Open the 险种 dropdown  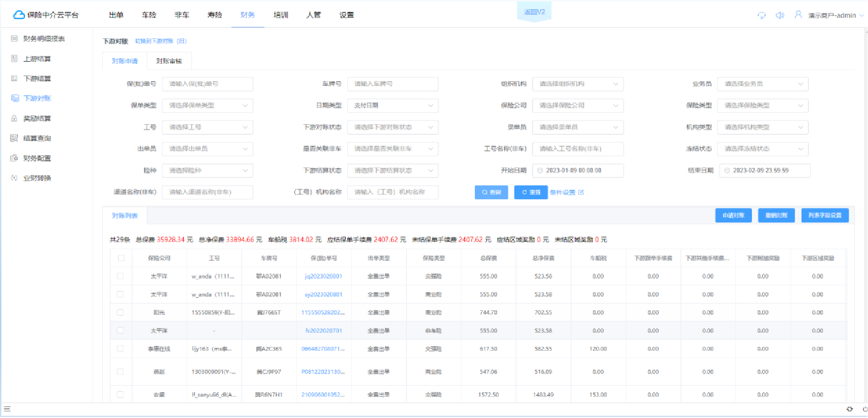207,170
